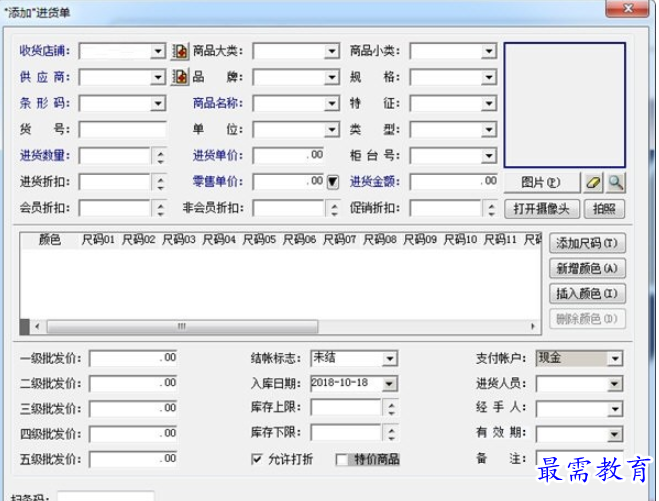Expand the 支付帐户 dropdown showing 现金
The height and width of the screenshot is (501, 659).
pyautogui.click(x=615, y=359)
